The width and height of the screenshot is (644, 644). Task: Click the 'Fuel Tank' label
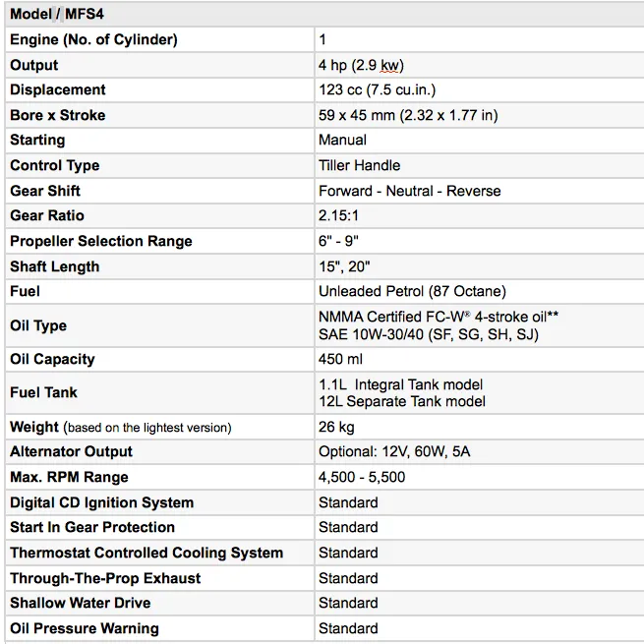coord(43,392)
